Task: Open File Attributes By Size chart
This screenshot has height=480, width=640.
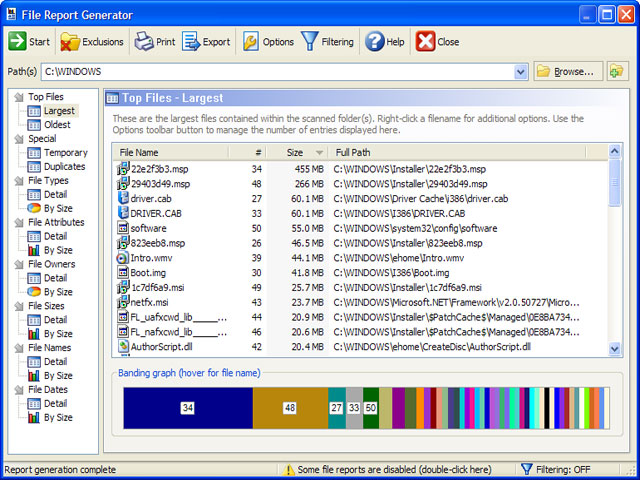Action: [x=58, y=250]
